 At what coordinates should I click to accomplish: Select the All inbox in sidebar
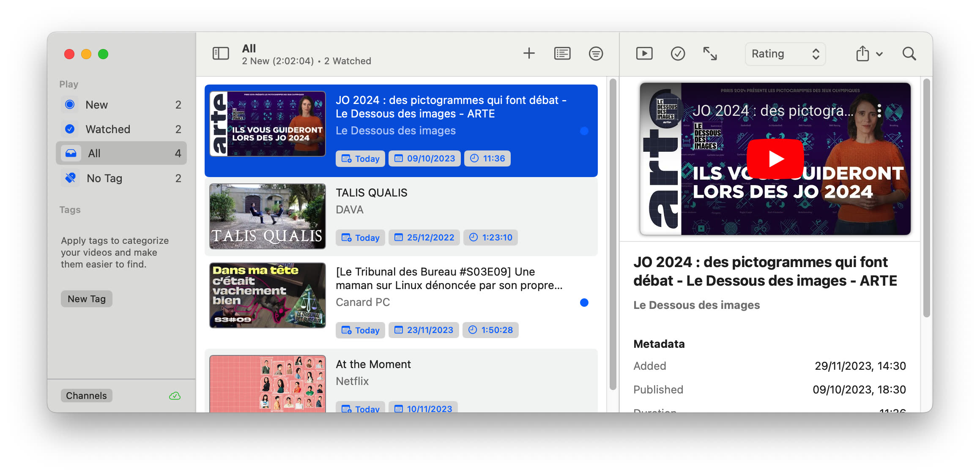[x=121, y=153]
